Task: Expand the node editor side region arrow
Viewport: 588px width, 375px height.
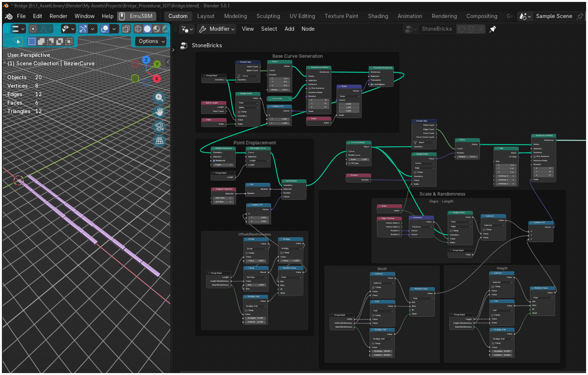Action: click(x=173, y=49)
